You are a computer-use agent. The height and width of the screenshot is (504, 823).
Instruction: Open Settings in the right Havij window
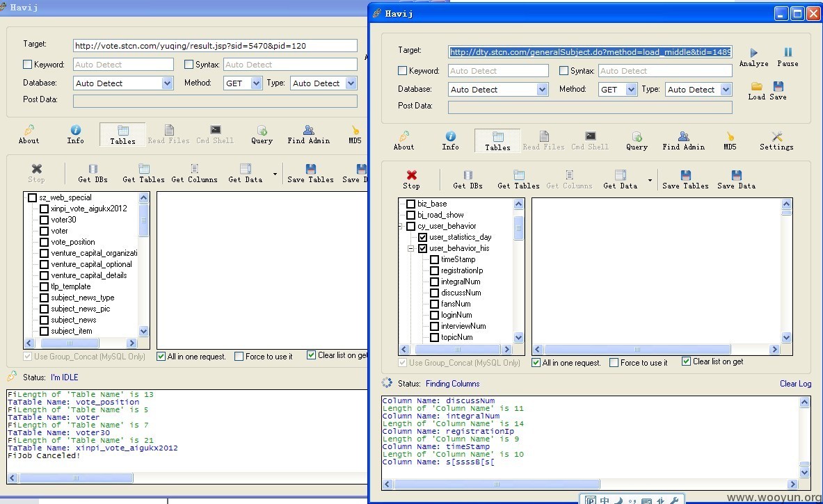[x=776, y=141]
